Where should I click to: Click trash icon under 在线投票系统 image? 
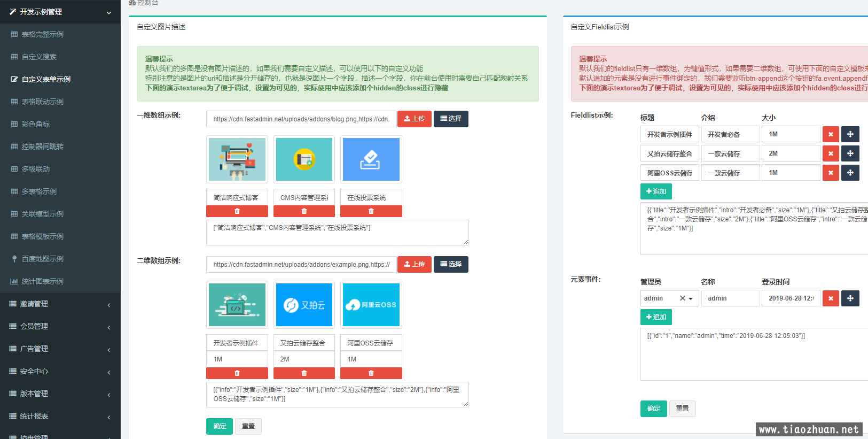[x=371, y=211]
